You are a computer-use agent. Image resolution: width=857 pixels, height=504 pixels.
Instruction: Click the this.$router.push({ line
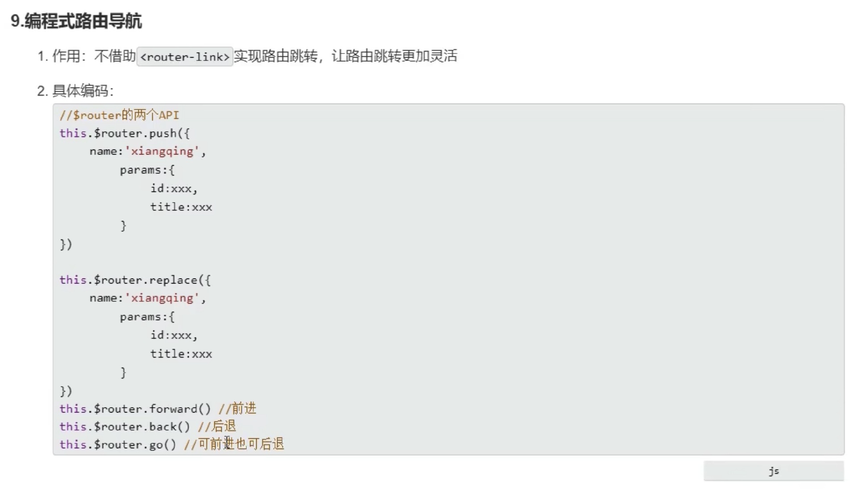[125, 133]
